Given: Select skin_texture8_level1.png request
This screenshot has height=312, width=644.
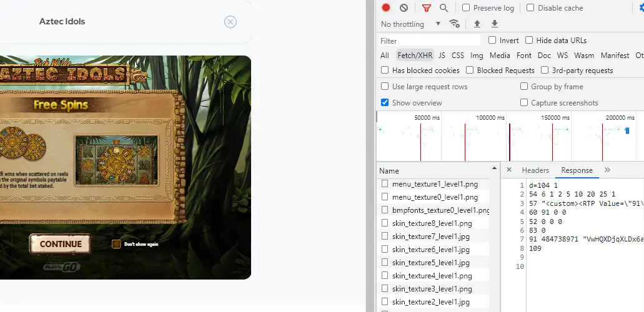Looking at the screenshot, I should [x=433, y=223].
